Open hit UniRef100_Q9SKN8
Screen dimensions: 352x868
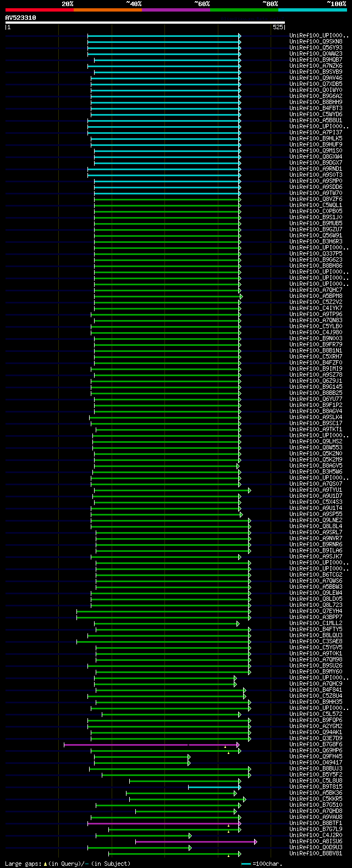point(316,41)
